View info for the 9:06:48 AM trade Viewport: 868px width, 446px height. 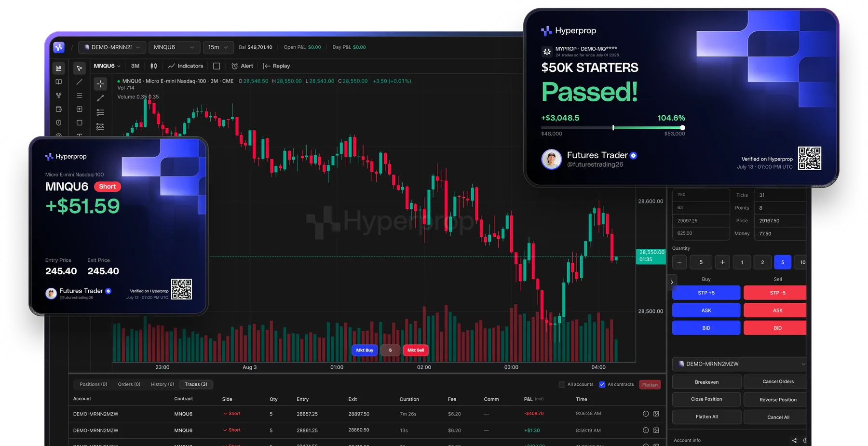click(646, 414)
